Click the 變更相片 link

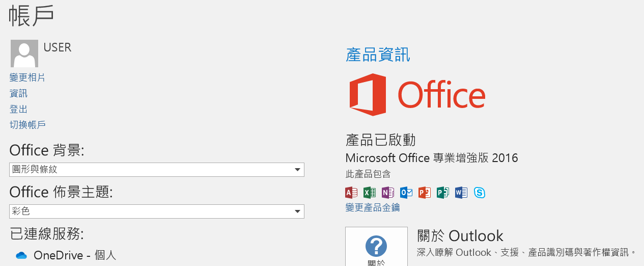pos(27,77)
